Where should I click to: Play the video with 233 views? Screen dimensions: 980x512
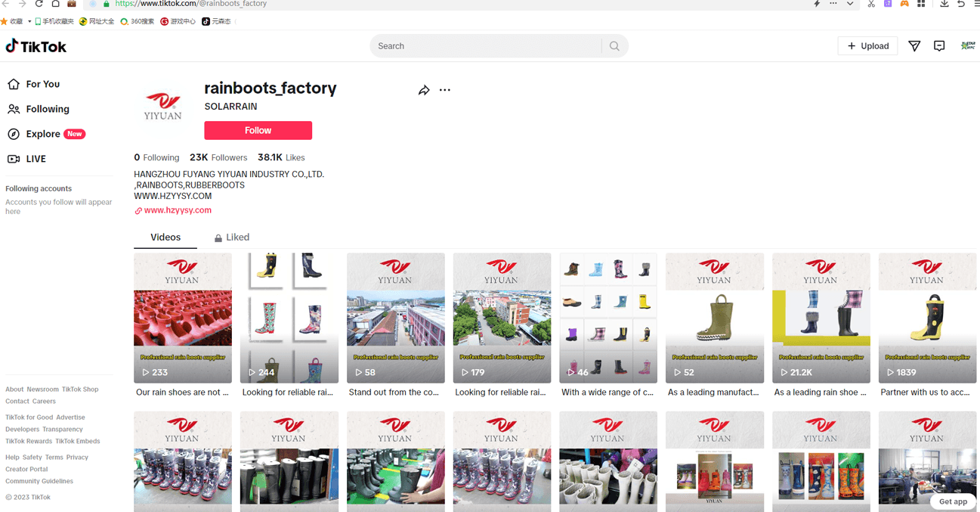coord(183,318)
